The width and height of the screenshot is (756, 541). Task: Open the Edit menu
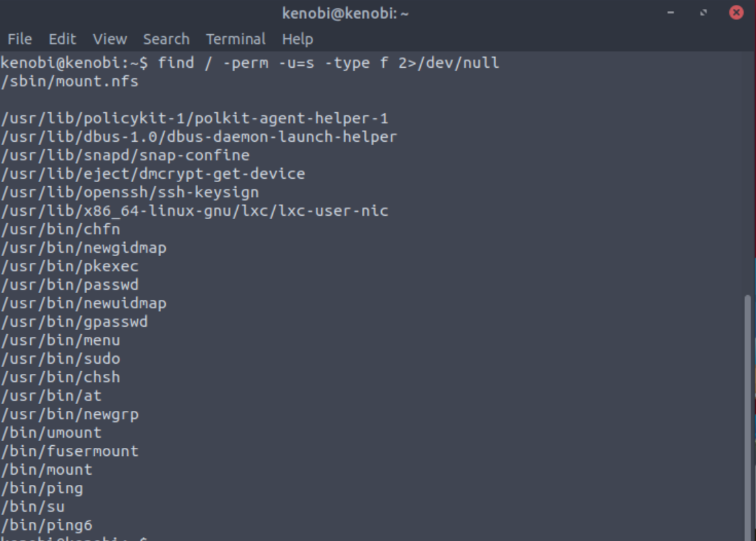pyautogui.click(x=62, y=39)
